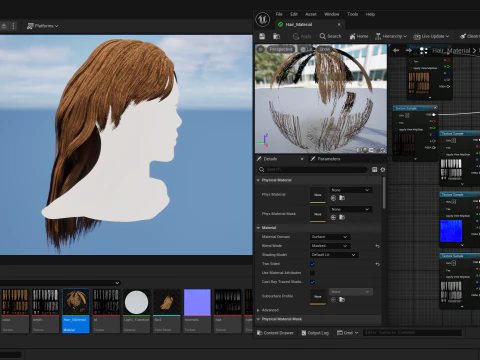Enable Use Material Attributes checkbox
This screenshot has height=360, width=480.
point(312,273)
